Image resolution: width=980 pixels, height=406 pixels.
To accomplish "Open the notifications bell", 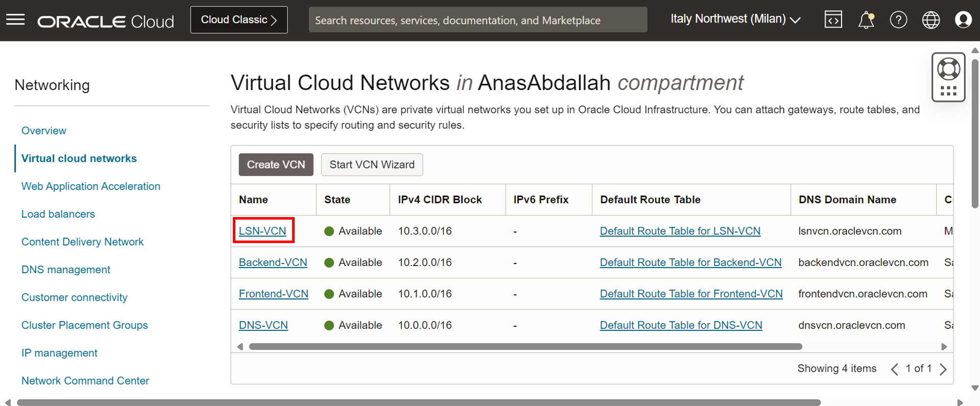I will tap(866, 20).
